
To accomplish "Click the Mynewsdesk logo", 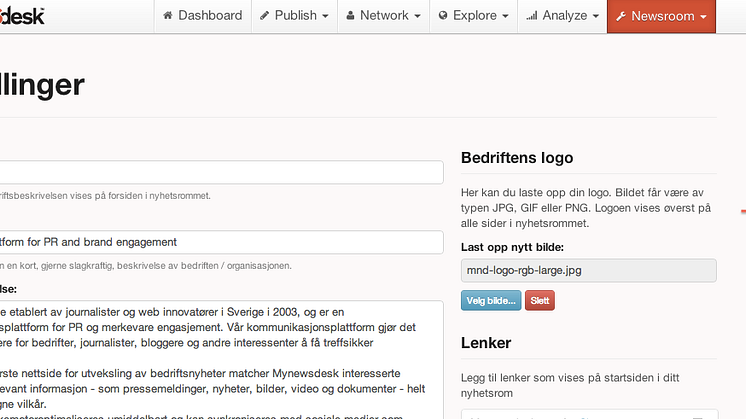I will click(x=22, y=16).
